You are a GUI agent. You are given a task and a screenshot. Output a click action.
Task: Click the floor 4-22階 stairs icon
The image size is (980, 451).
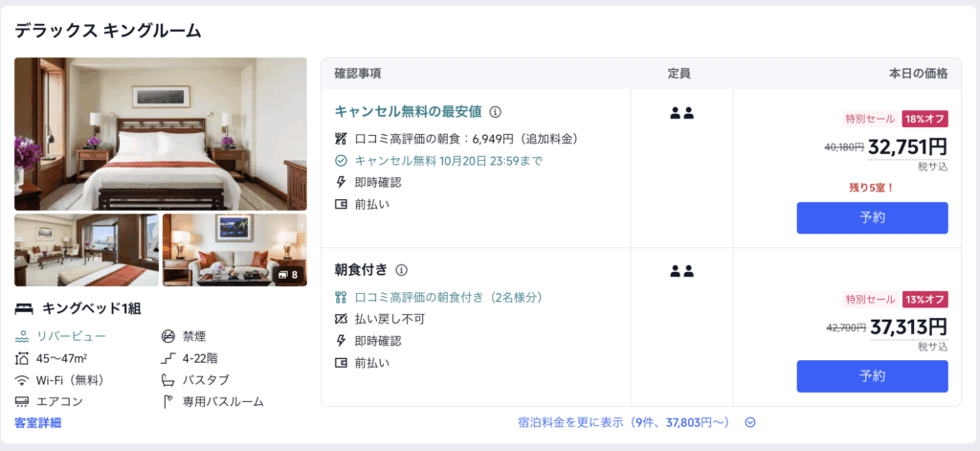pos(168,358)
